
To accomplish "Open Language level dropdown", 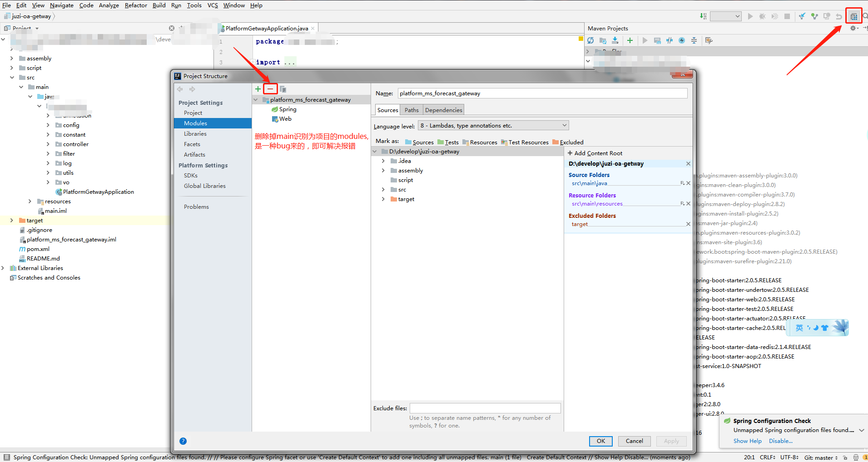I will [x=493, y=126].
